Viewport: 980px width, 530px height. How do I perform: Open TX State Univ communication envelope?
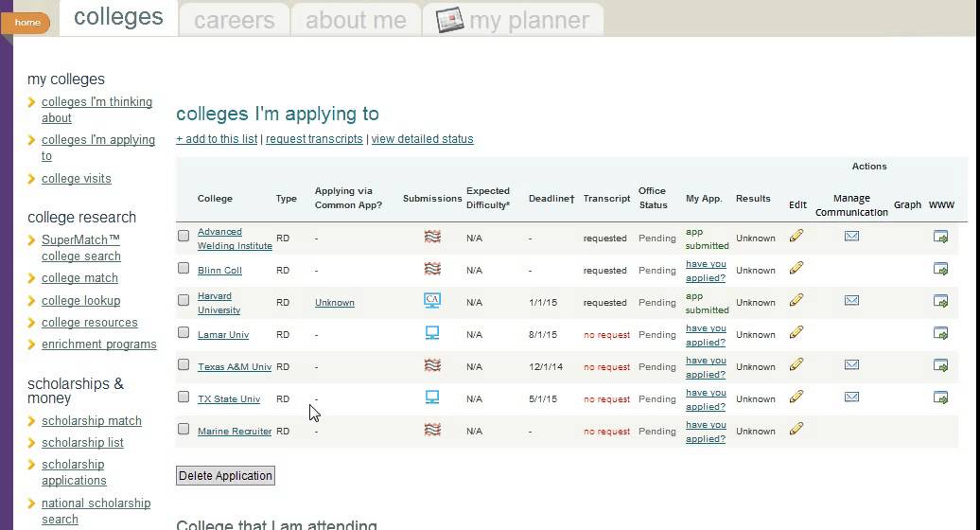click(851, 397)
